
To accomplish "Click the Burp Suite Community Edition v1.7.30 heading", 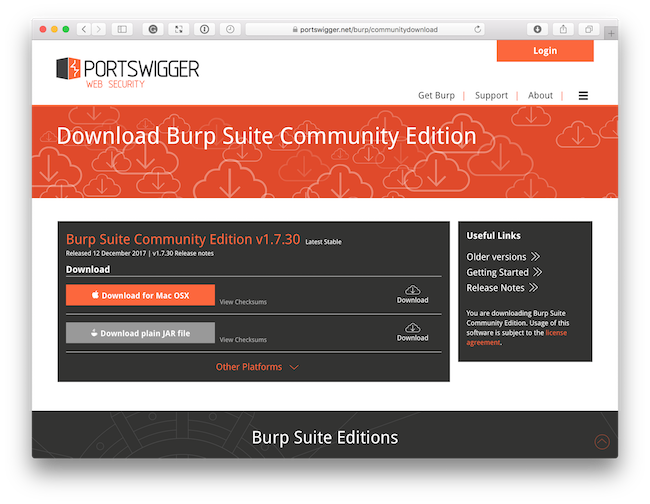I will tap(183, 239).
